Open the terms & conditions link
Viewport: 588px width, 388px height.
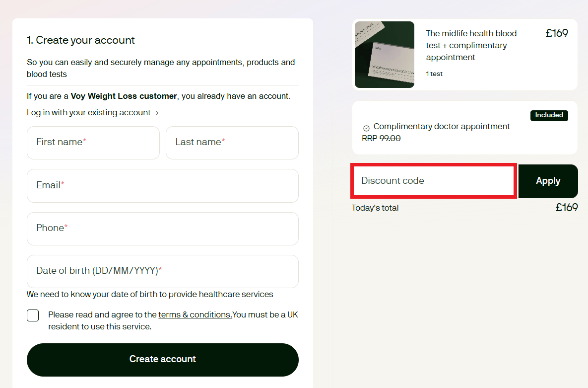[194, 314]
